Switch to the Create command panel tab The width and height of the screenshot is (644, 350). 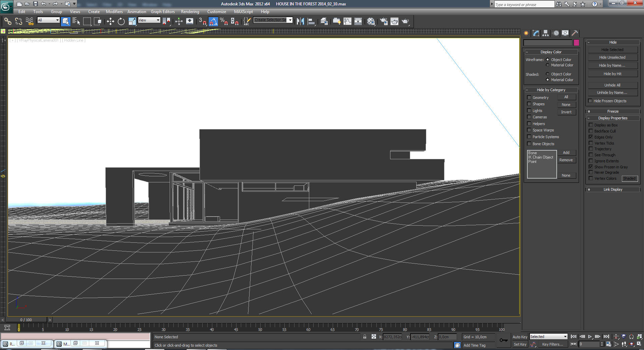(x=526, y=33)
